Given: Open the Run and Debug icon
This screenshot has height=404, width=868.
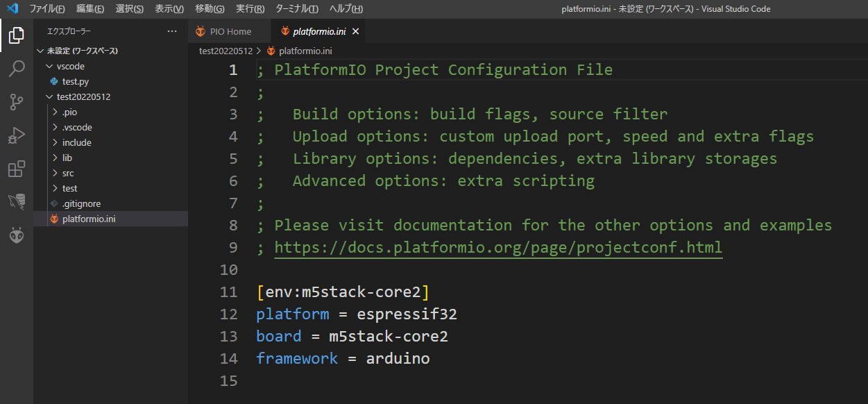Looking at the screenshot, I should (17, 135).
